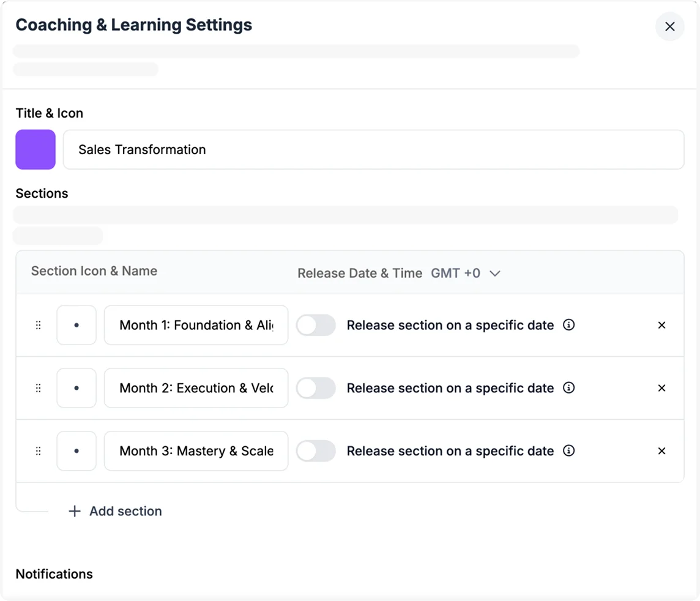
Task: Open the GMT +0 timezone dropdown
Action: click(x=466, y=273)
